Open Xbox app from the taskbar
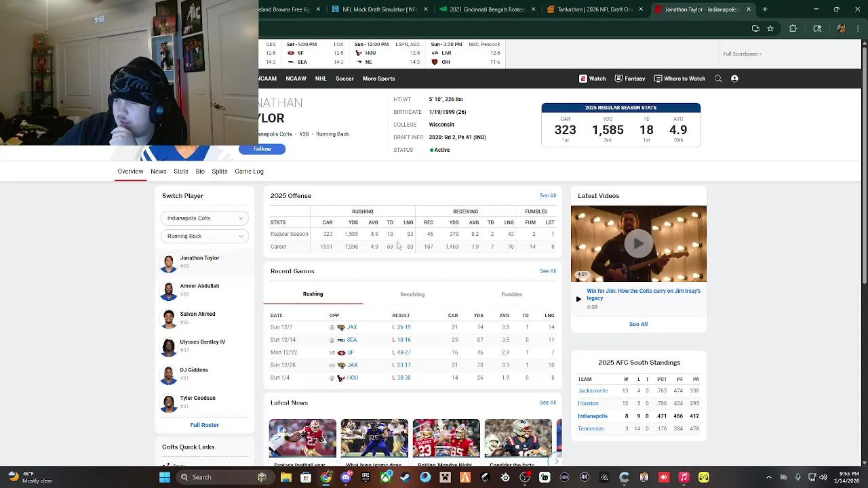The width and height of the screenshot is (868, 488). pos(386,477)
